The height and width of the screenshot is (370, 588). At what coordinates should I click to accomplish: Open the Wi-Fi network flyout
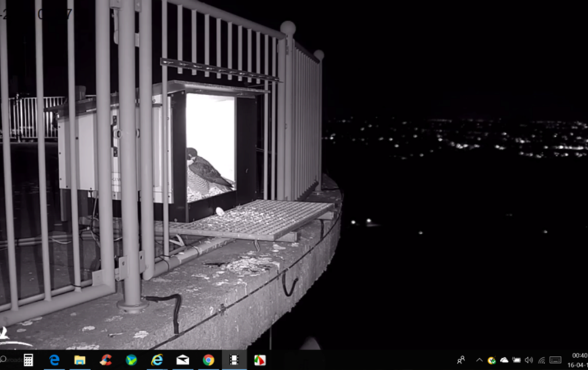[541, 360]
